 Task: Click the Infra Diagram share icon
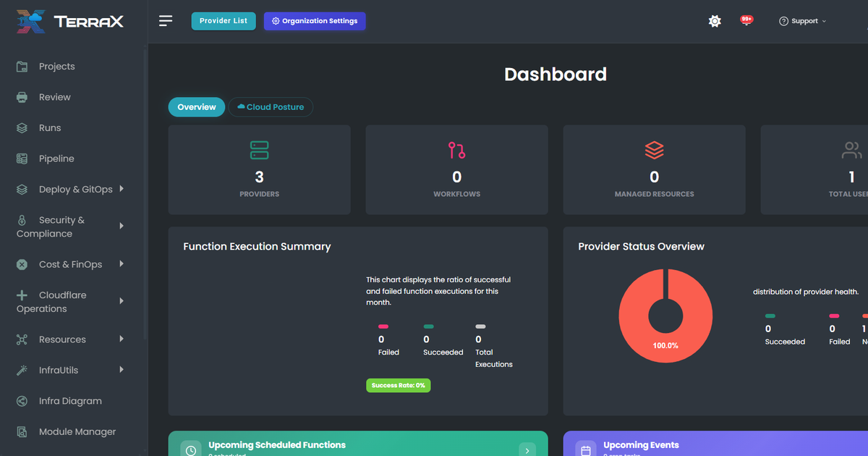22,401
